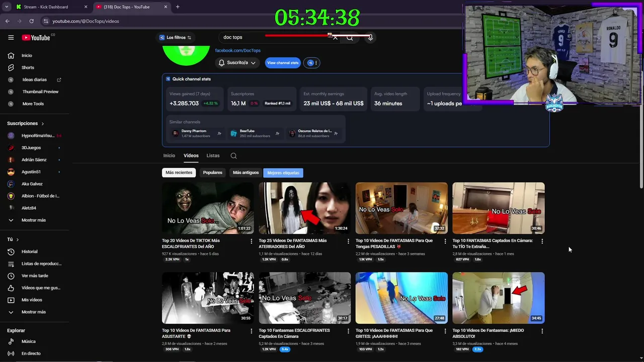Open Para Que GRITES video thumbnail
Viewport: 644px width, 362px height.
click(401, 298)
